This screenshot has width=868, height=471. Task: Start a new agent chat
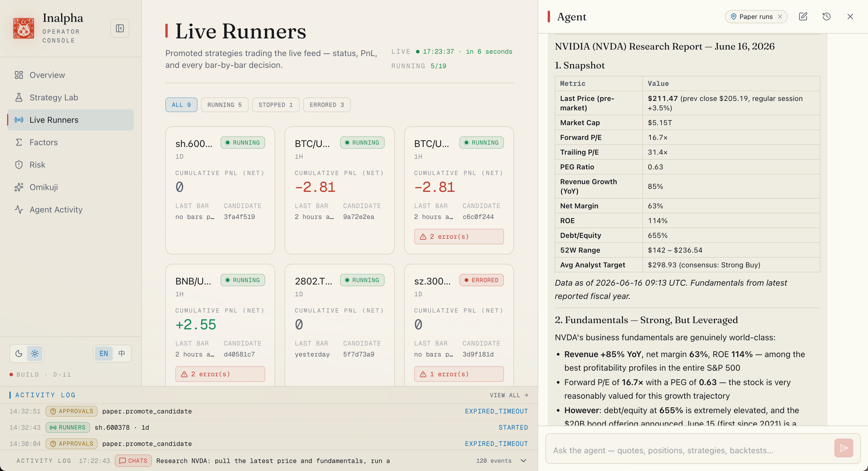coord(803,17)
